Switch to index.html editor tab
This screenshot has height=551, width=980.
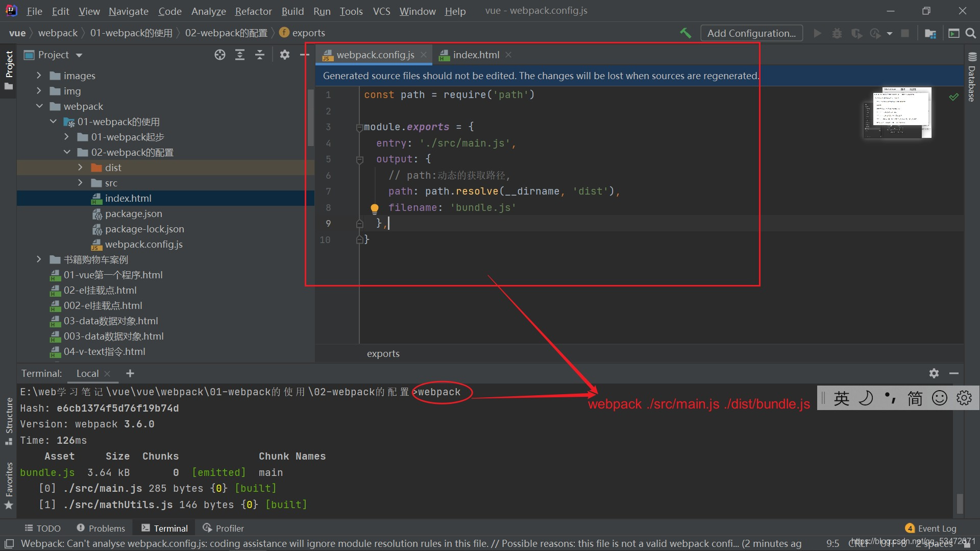[476, 55]
